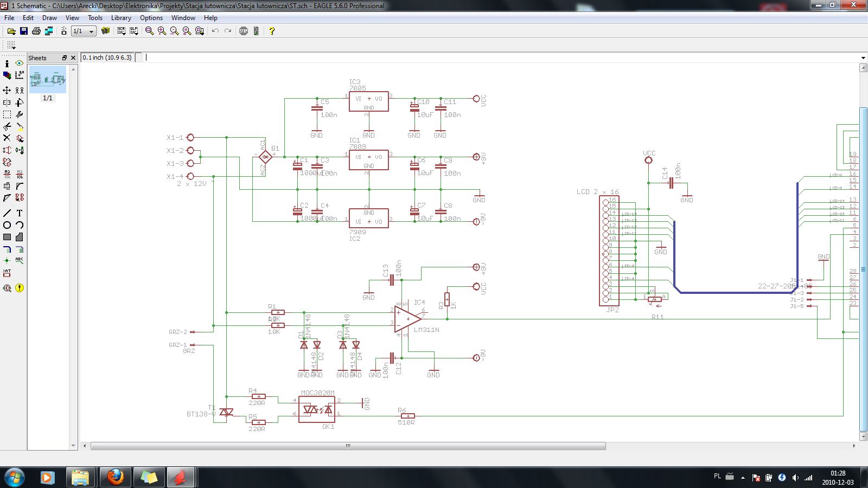
Task: Toggle layer display with the Show eye icon
Action: tap(20, 63)
